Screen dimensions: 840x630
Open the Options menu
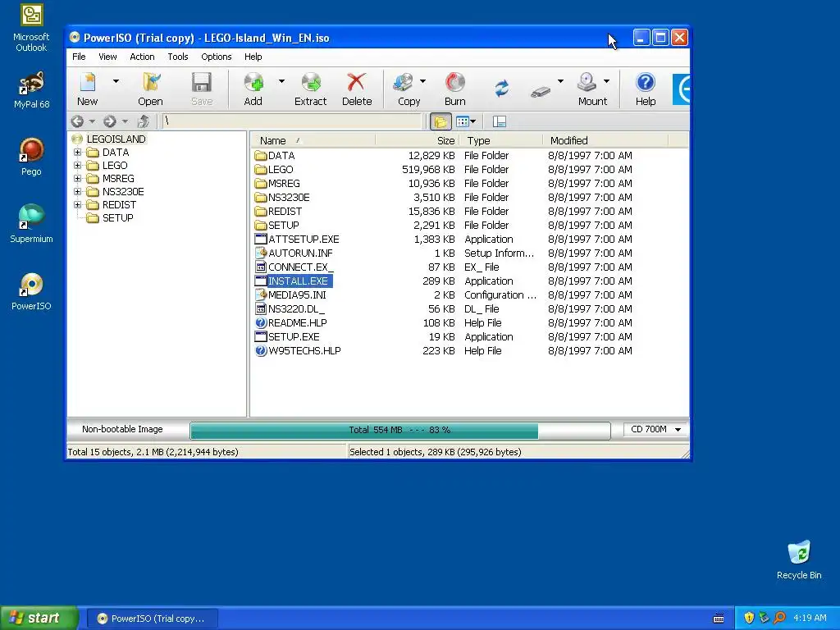[217, 57]
